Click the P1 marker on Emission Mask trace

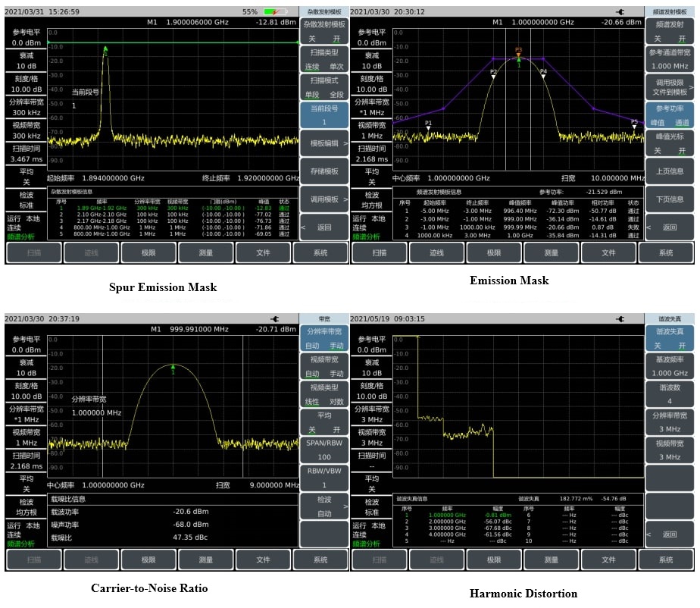tap(428, 127)
